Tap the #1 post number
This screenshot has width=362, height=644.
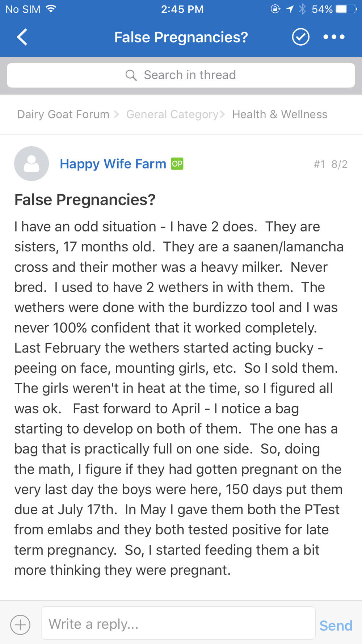coord(319,164)
